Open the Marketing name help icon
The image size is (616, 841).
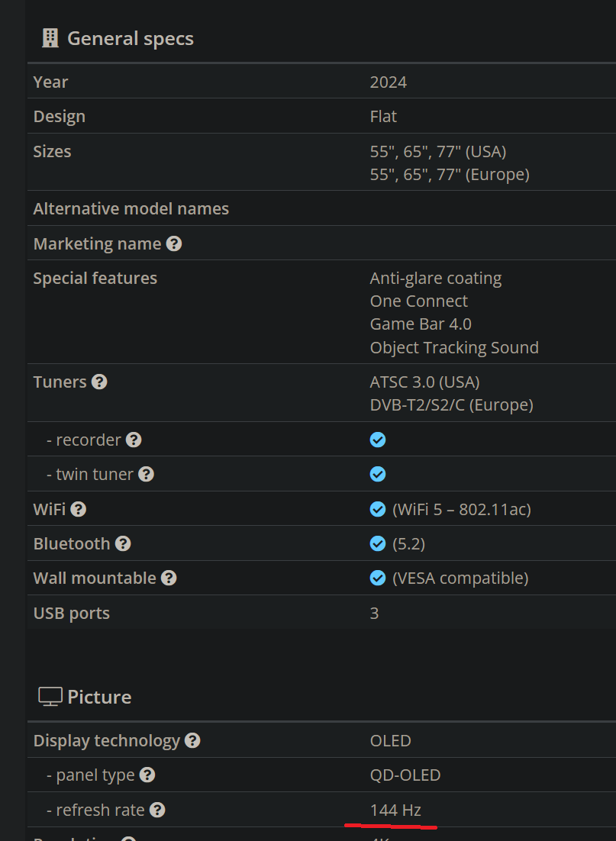click(174, 243)
